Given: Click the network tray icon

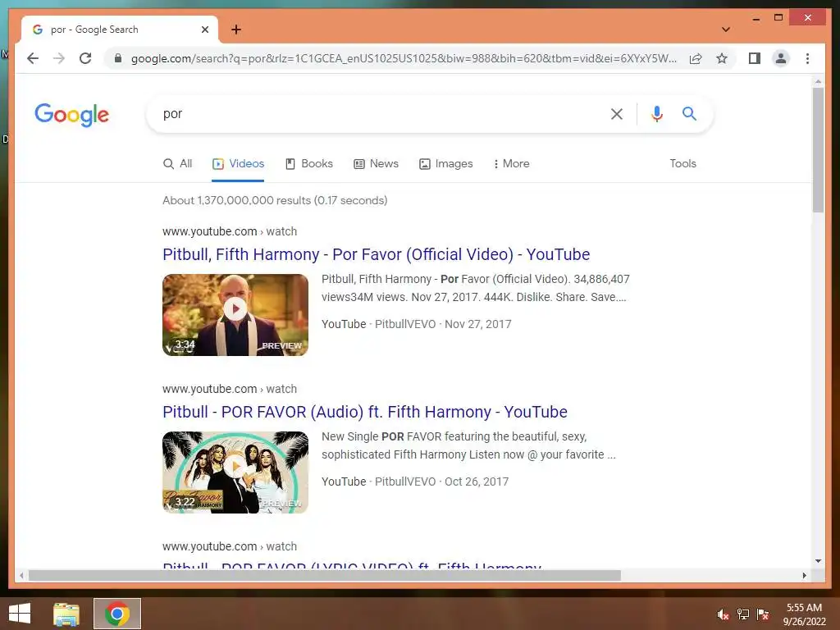Looking at the screenshot, I should (743, 614).
